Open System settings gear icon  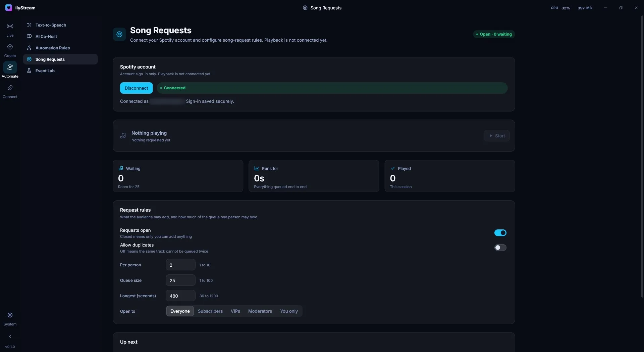10,315
